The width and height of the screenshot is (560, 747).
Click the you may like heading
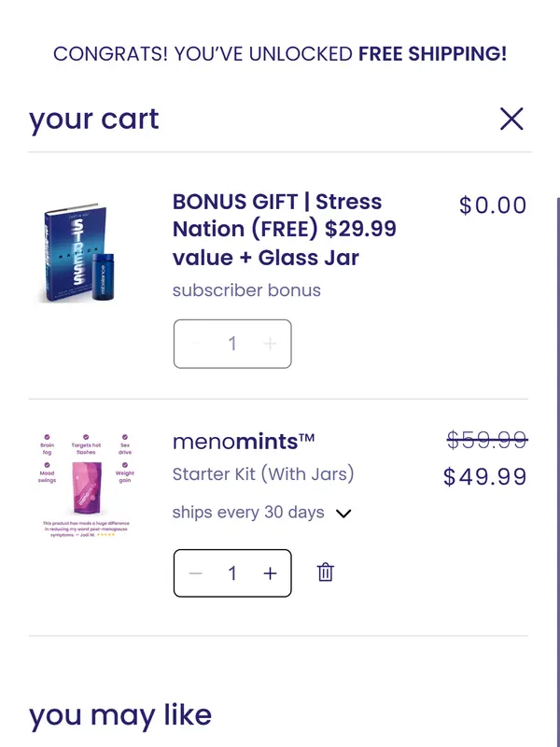tap(120, 715)
